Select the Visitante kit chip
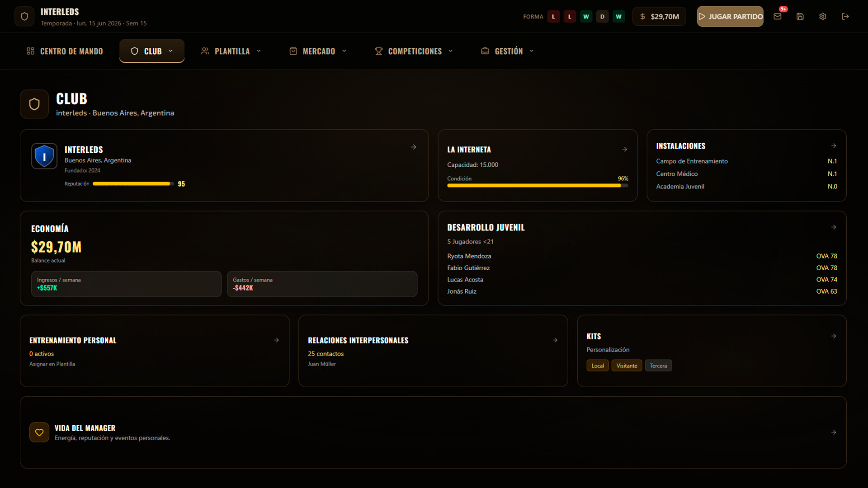Image resolution: width=868 pixels, height=488 pixels. click(627, 366)
